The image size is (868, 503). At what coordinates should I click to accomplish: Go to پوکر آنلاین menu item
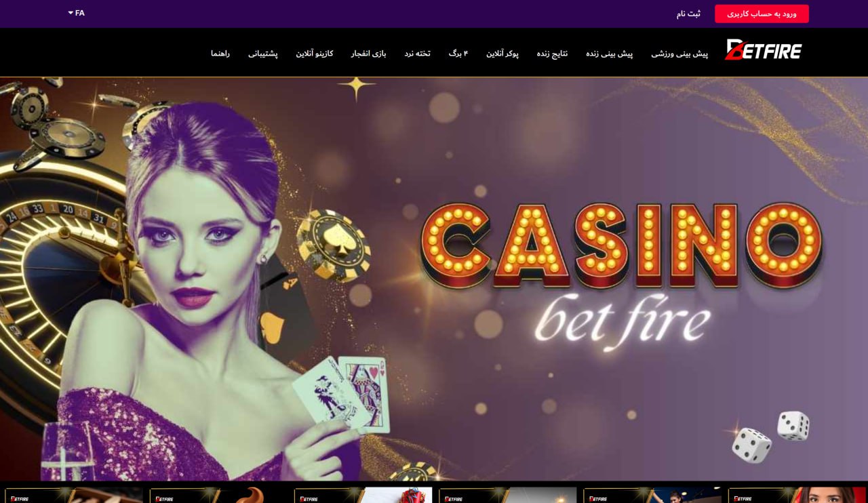coord(502,54)
